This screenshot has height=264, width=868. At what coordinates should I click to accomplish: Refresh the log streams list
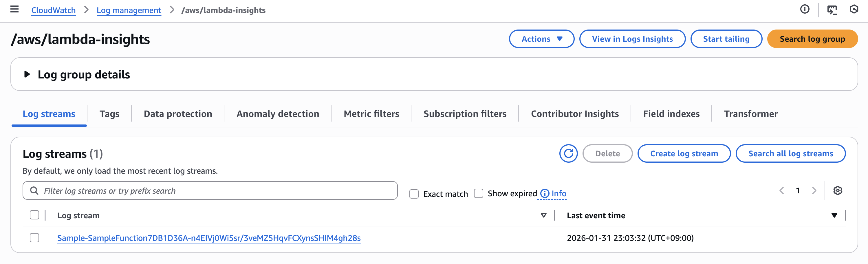[568, 153]
